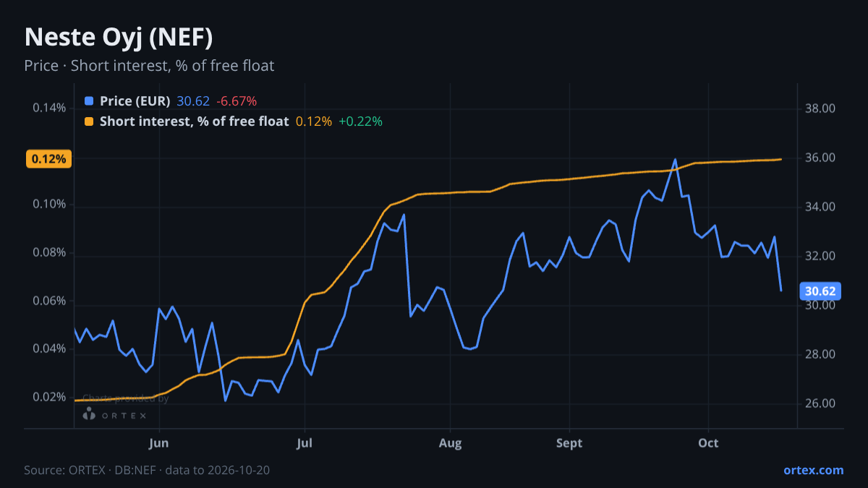Click the 0.06% left axis label
Viewport: 868px width, 488px height.
click(49, 301)
